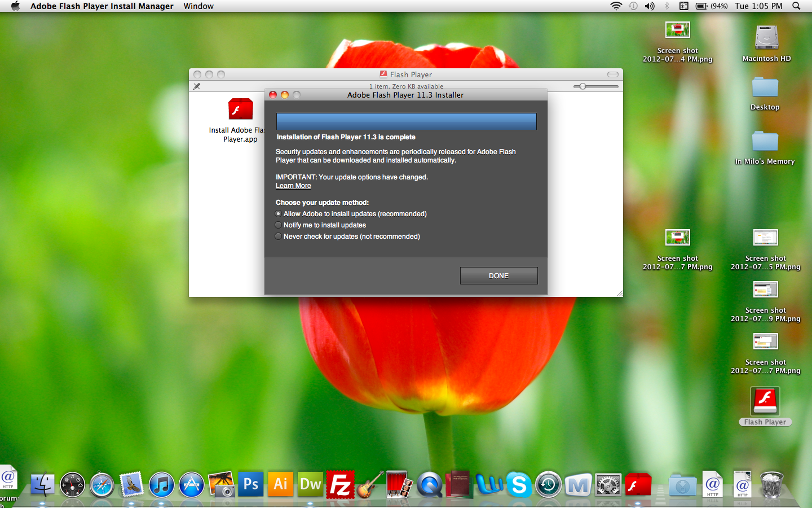Open the Window menu

point(198,6)
